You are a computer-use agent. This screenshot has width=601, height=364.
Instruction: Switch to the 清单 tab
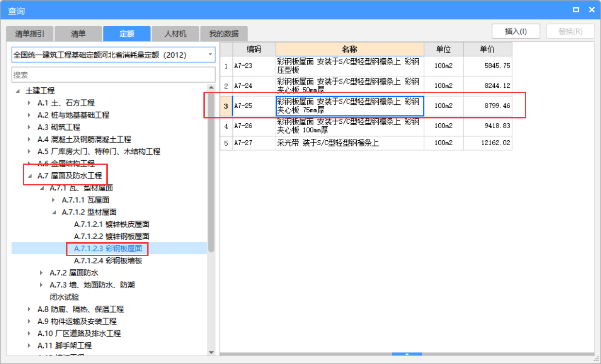tap(78, 33)
